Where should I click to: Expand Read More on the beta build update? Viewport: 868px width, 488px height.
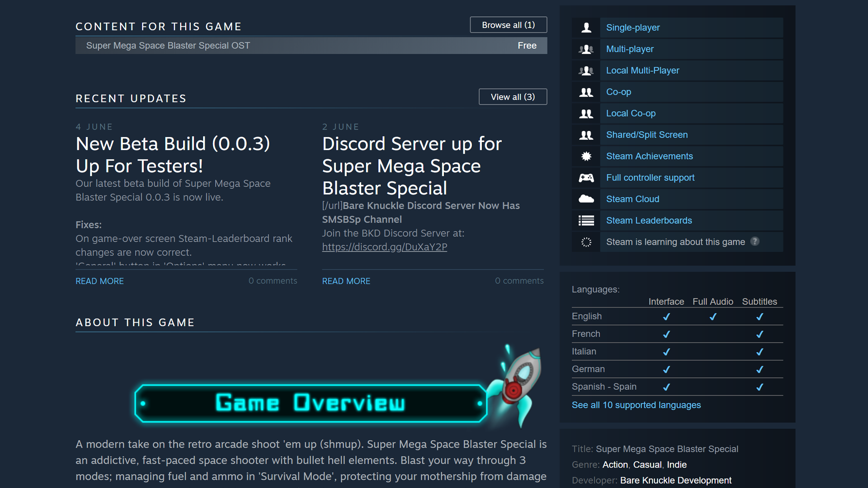(x=99, y=281)
